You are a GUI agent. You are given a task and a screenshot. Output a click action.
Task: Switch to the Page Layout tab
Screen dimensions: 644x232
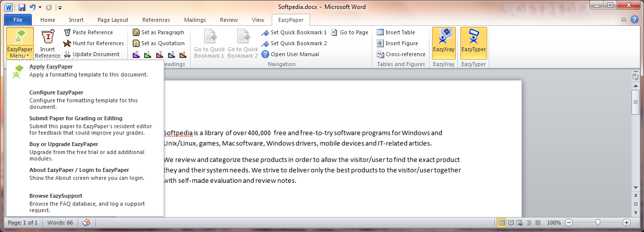113,20
